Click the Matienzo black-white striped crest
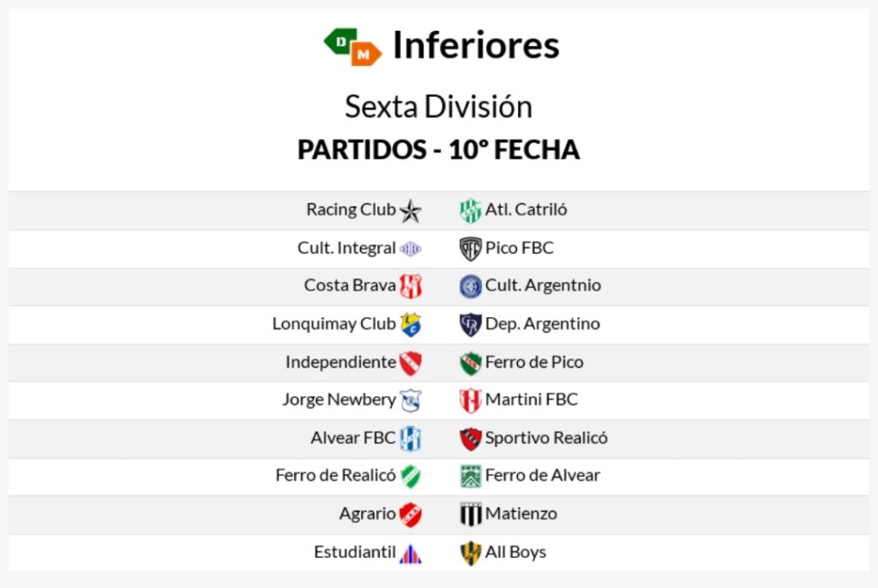The height and width of the screenshot is (588, 878). point(471,514)
